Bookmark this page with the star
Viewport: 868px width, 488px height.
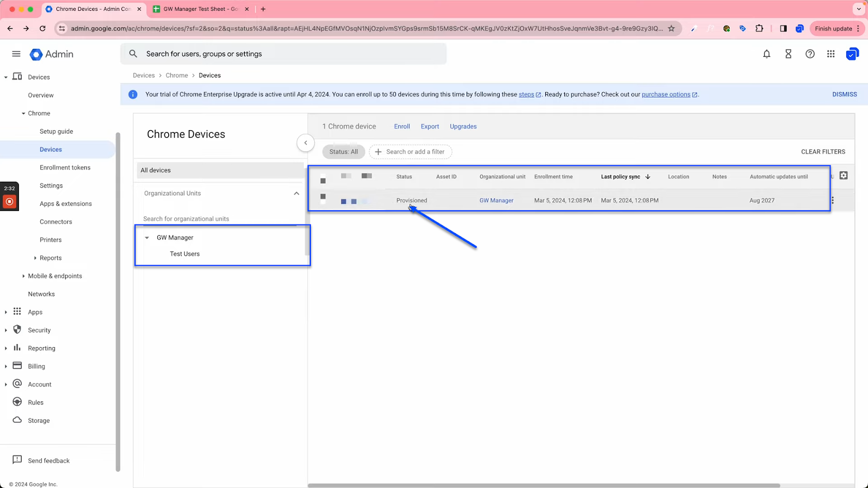pos(671,28)
